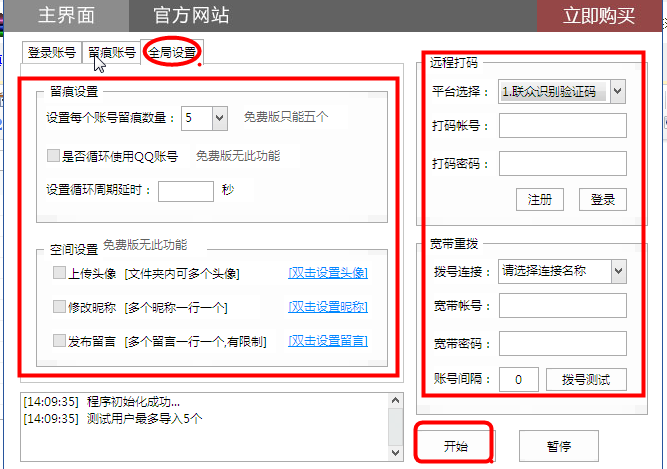Enable the 发布留言 checkbox
The image size is (667, 469).
coord(59,341)
